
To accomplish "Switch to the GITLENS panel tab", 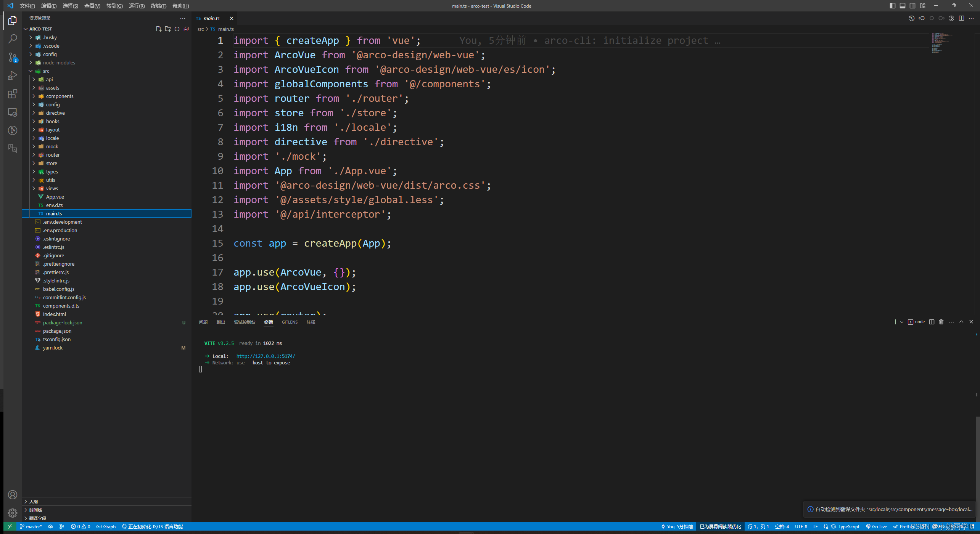I will (290, 322).
